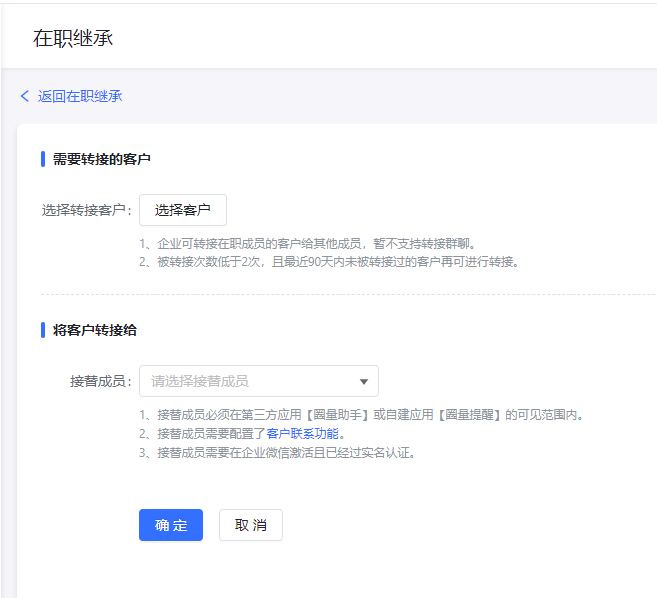The width and height of the screenshot is (657, 598).
Task: Click the back chevron arrow icon
Action: (x=25, y=96)
